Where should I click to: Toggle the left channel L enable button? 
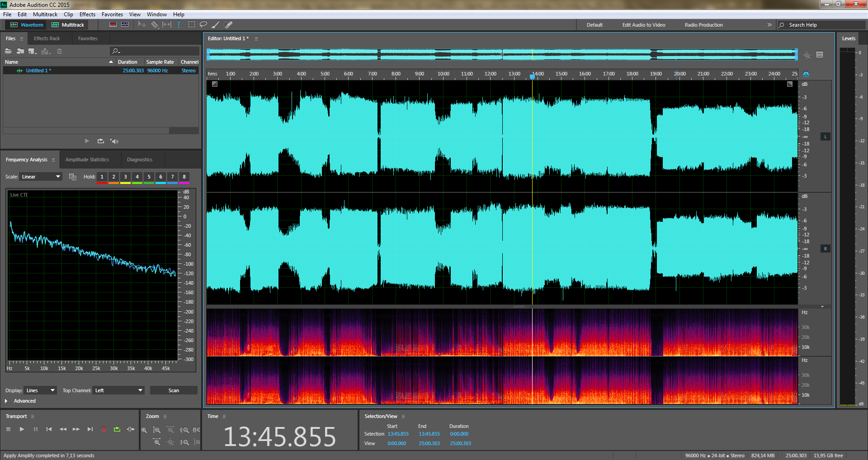(825, 136)
